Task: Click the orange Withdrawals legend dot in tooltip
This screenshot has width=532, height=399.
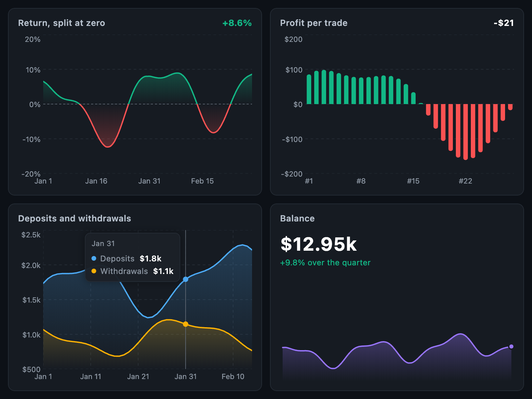Action: click(94, 271)
